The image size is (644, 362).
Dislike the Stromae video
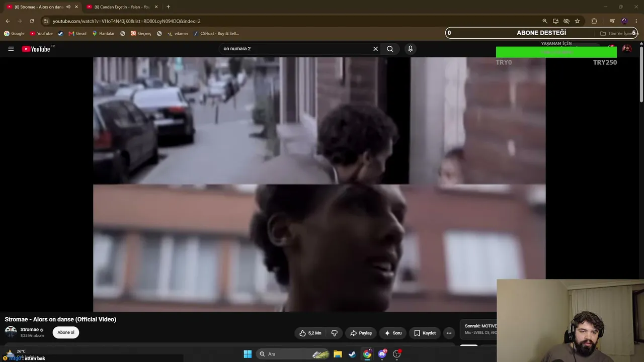tap(334, 333)
